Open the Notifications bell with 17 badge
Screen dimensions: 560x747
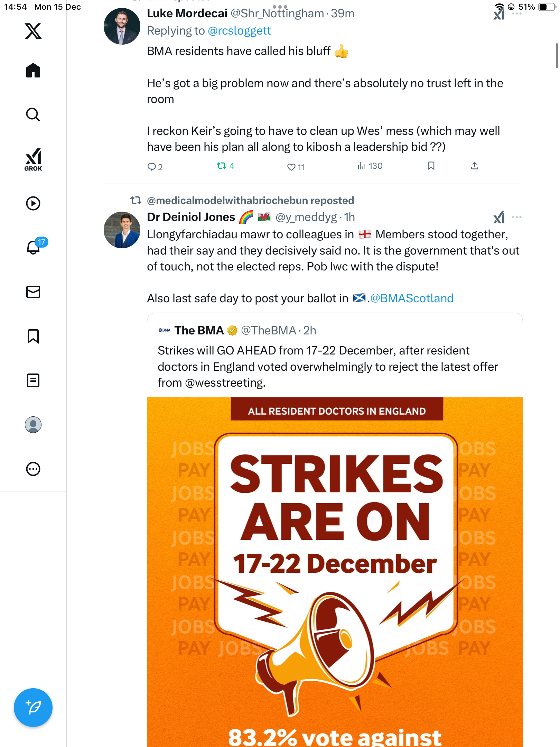click(x=33, y=247)
